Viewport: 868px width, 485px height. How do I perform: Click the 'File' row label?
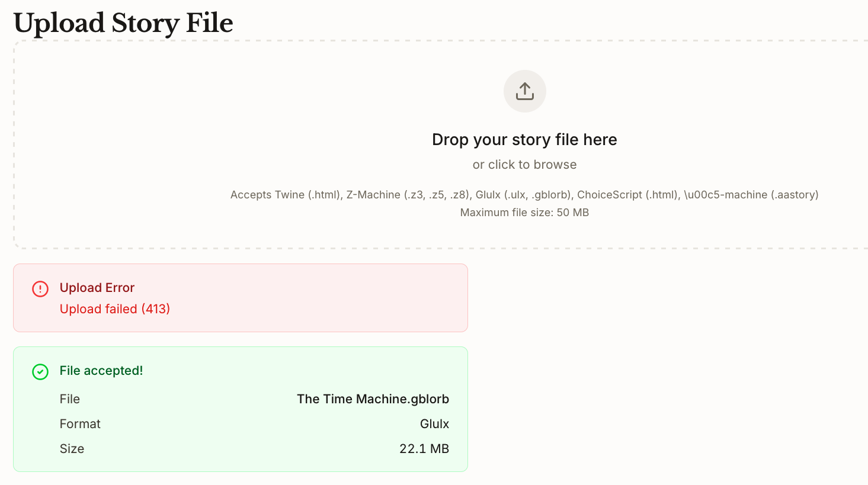[x=70, y=399]
